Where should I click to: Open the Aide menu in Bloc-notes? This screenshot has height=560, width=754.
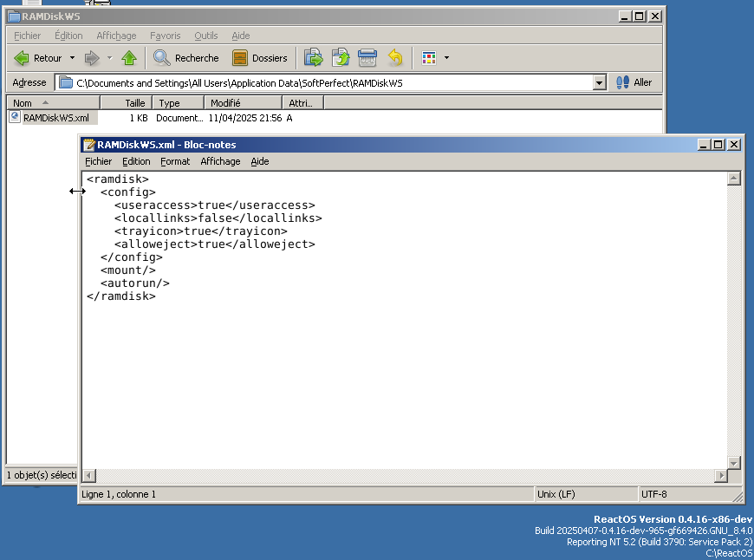260,161
